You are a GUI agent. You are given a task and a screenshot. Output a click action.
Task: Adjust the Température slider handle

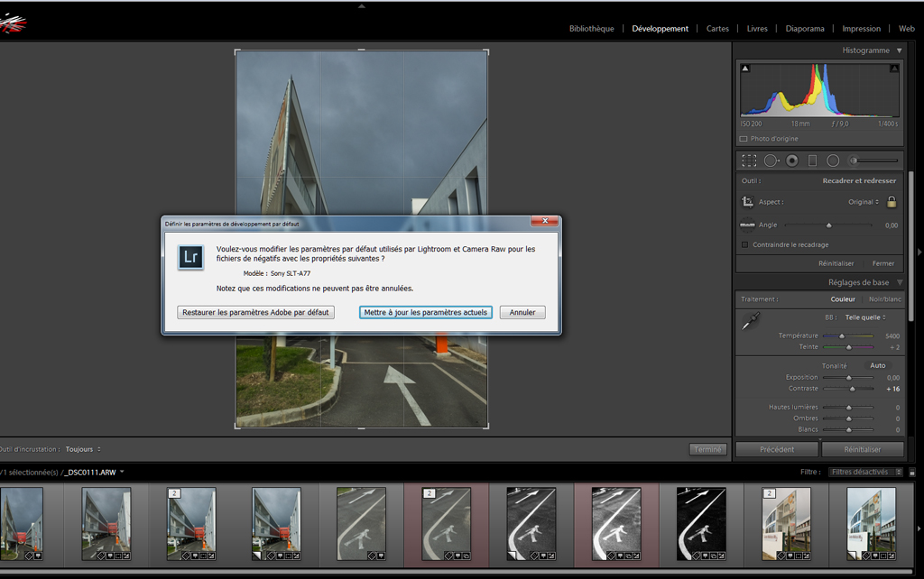coord(842,335)
